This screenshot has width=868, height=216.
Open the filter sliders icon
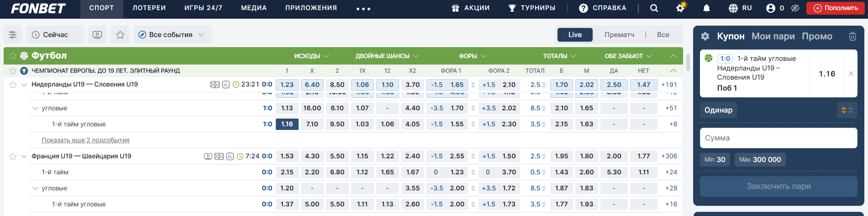13,35
